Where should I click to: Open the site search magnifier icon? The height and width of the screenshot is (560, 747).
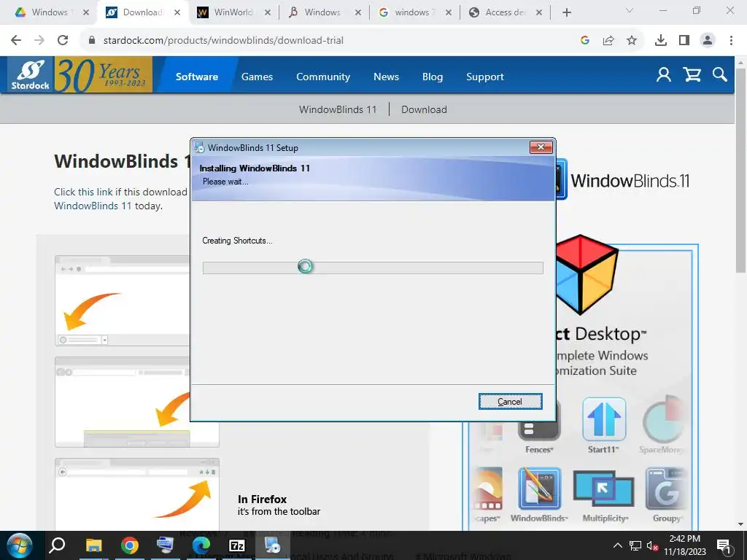[719, 75]
